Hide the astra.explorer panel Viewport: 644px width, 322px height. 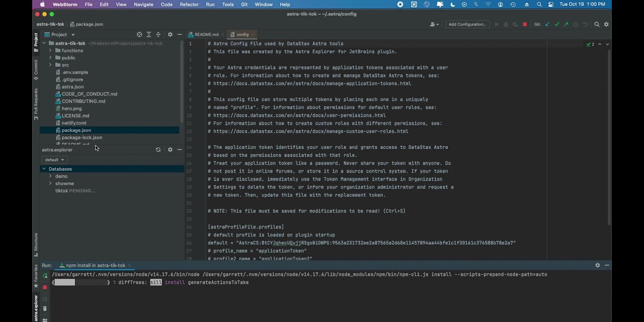point(180,150)
